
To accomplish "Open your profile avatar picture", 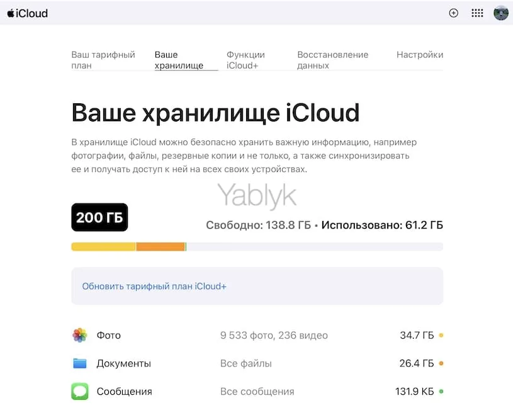I will click(x=500, y=13).
